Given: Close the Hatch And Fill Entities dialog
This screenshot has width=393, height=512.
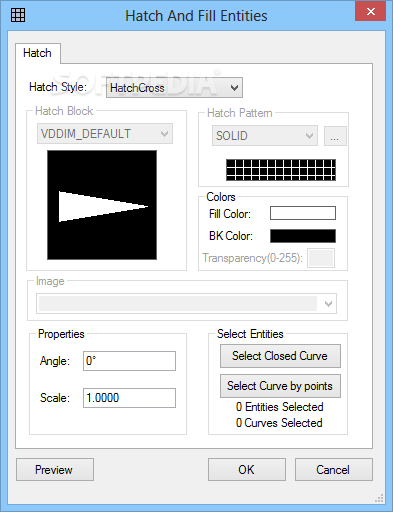Looking at the screenshot, I should click(370, 12).
